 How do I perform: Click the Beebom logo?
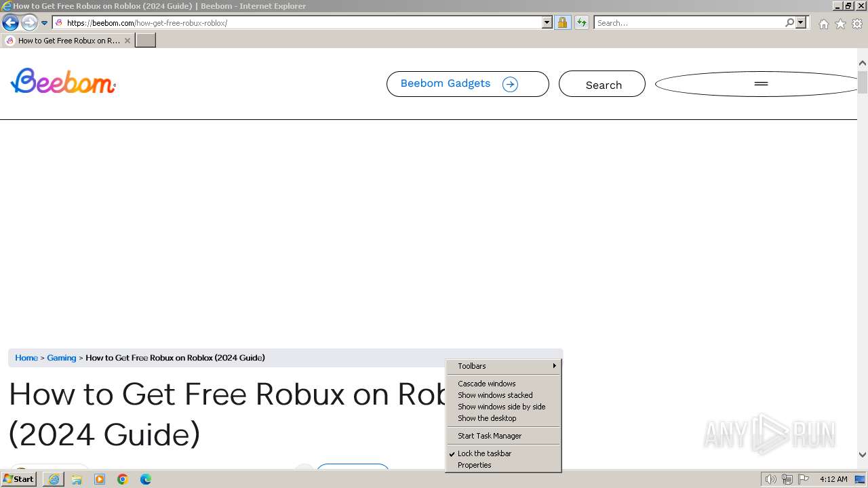pyautogui.click(x=63, y=81)
